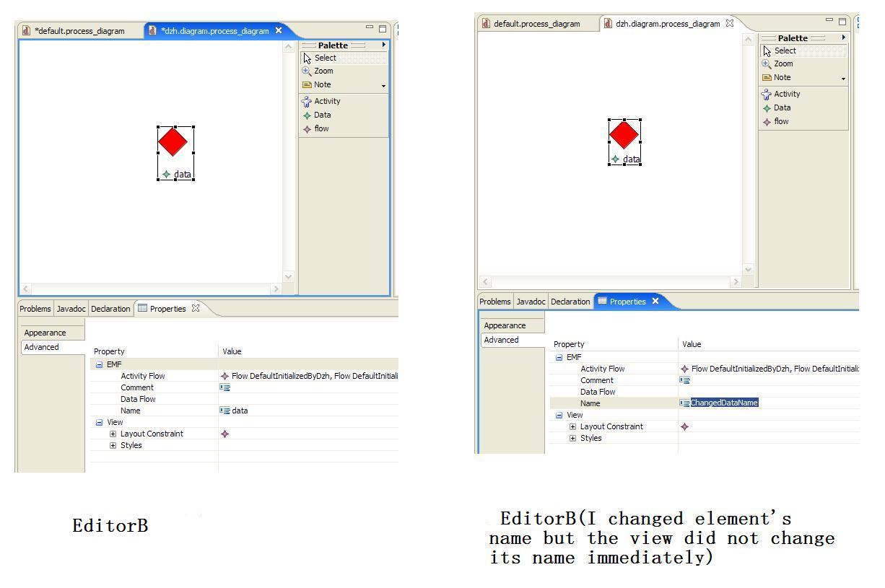Image resolution: width=885 pixels, height=588 pixels.
Task: Pick the Note tool in left palette
Action: pos(317,84)
